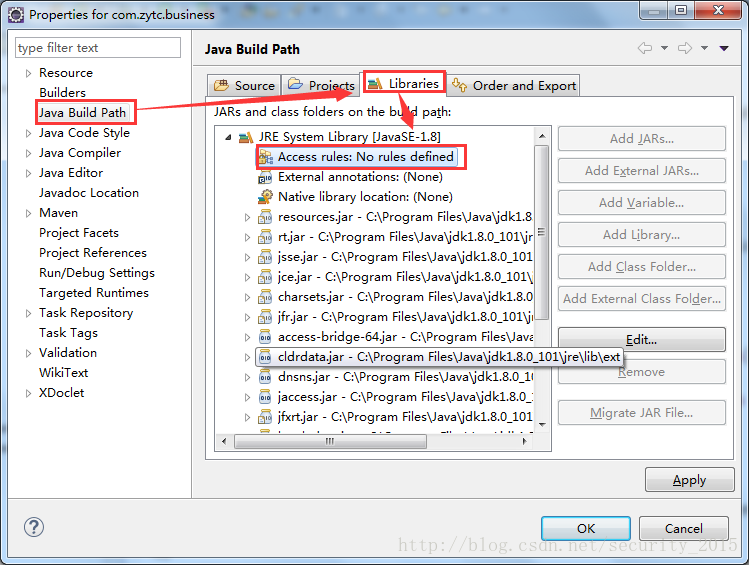Click the Edit... button
749x565 pixels.
pyautogui.click(x=642, y=340)
